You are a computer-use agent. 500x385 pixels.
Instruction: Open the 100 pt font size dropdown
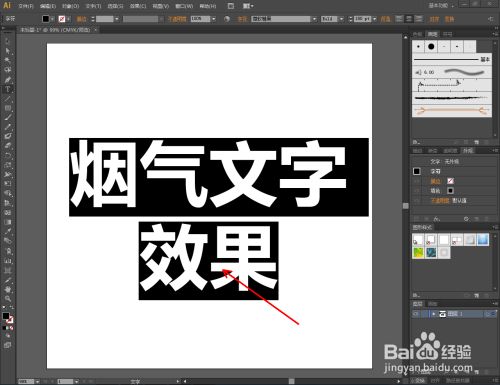pos(375,19)
